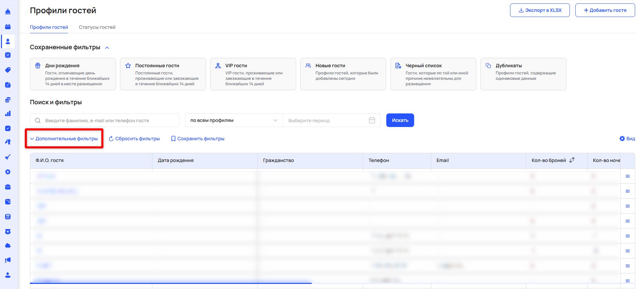Image resolution: width=644 pixels, height=289 pixels.
Task: Open the calendar icon in the sidebar
Action: click(8, 26)
